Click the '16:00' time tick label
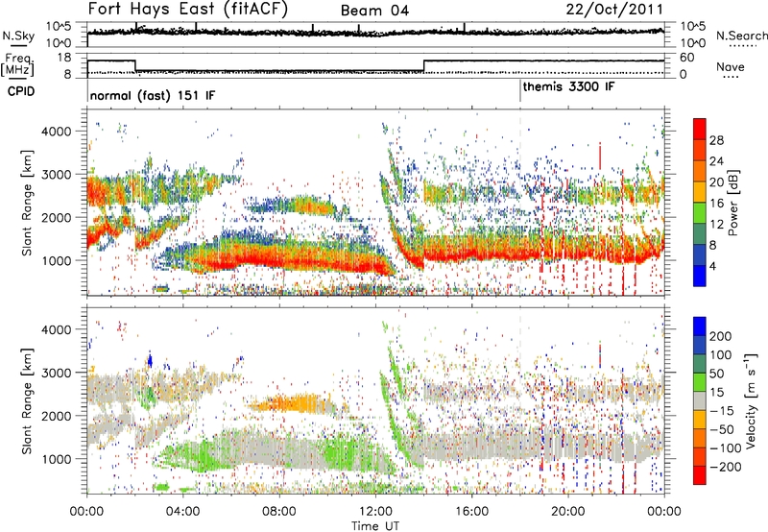768x532 pixels. click(471, 512)
